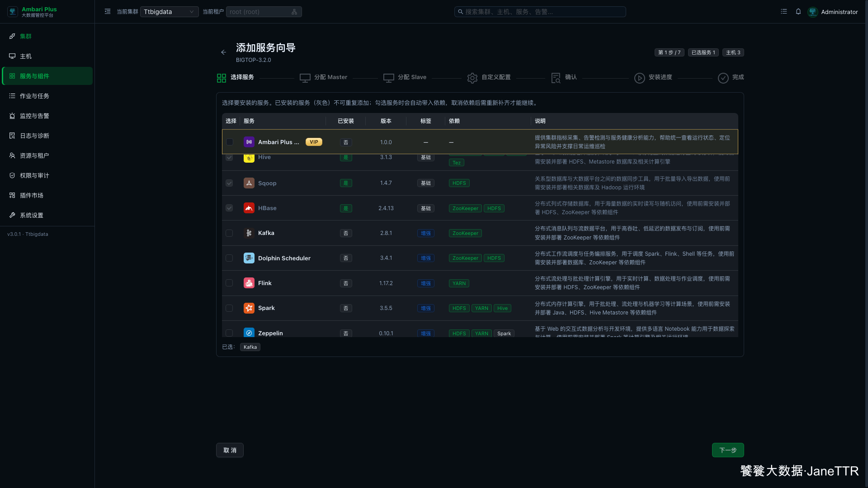Open the task list icon in header
The width and height of the screenshot is (868, 488).
(784, 12)
